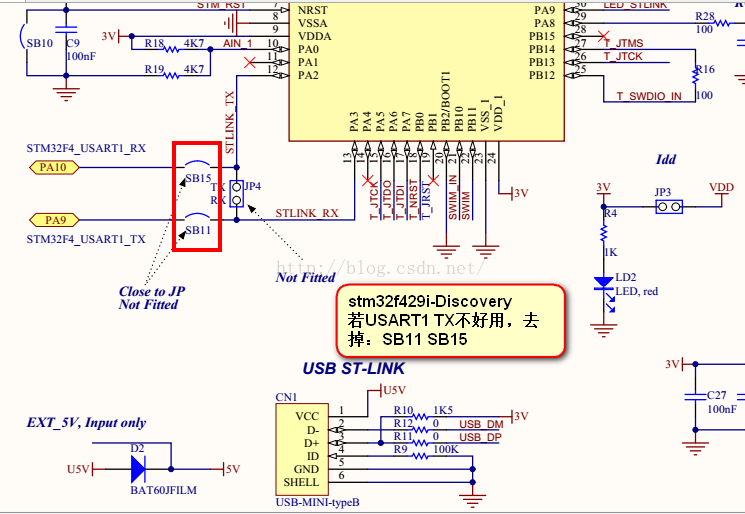Click the R19 resistor symbol
This screenshot has width=745, height=514.
click(x=171, y=75)
